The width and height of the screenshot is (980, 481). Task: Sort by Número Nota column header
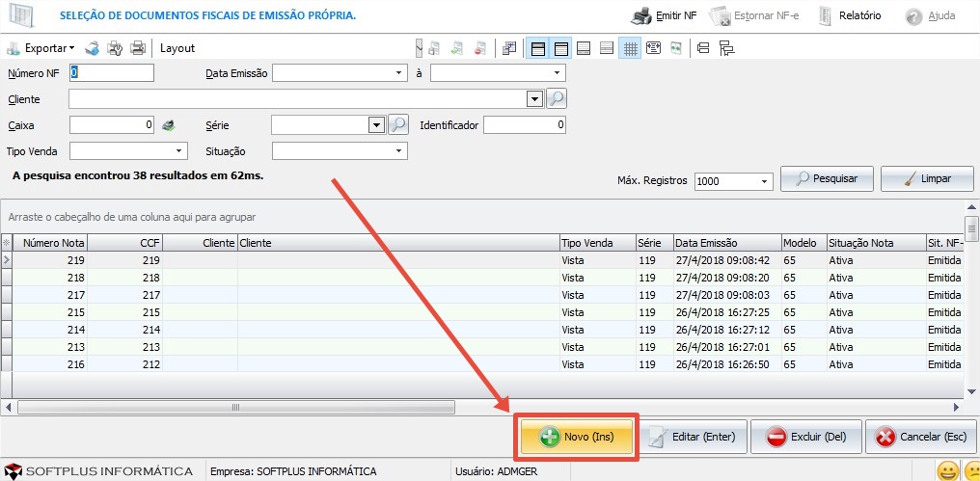[x=50, y=243]
